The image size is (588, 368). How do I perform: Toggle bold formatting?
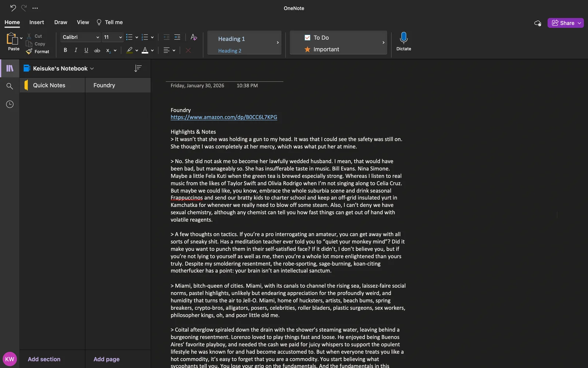(x=65, y=50)
